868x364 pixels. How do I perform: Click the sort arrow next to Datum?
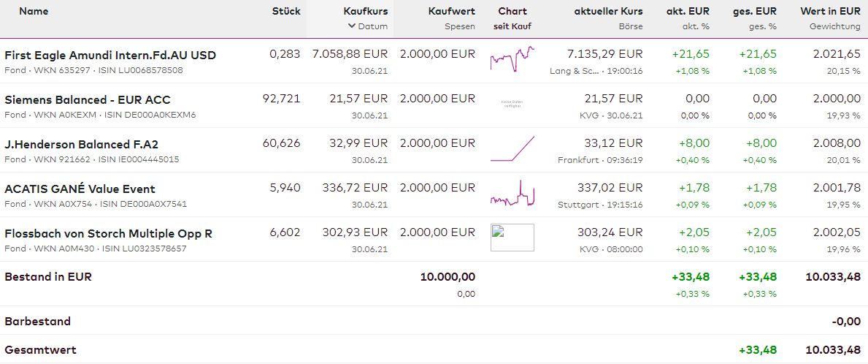tap(352, 26)
